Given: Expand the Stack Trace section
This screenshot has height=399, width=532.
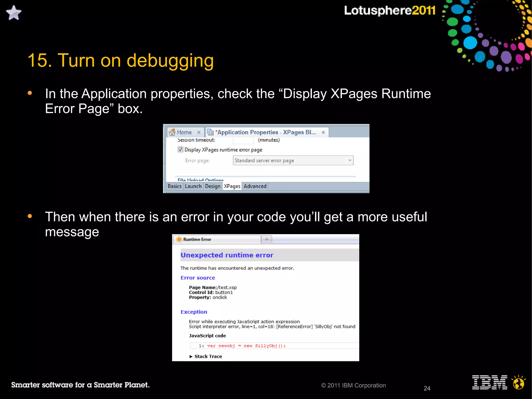Looking at the screenshot, I should tap(206, 356).
